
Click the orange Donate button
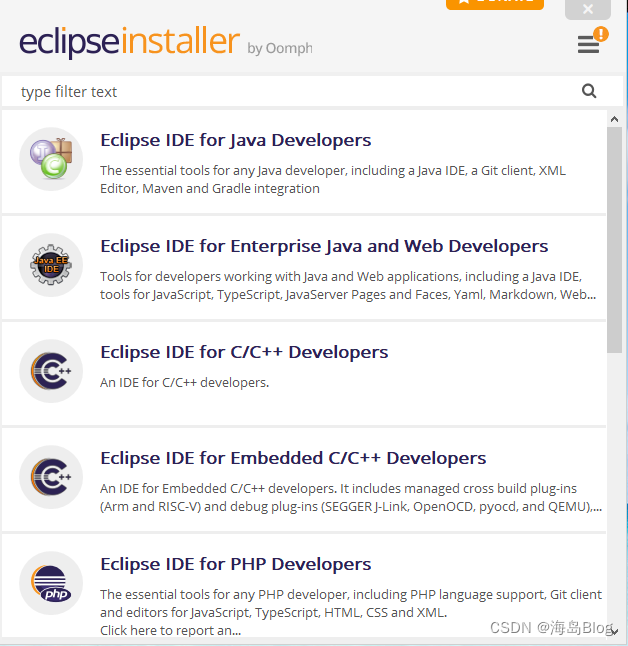495,4
